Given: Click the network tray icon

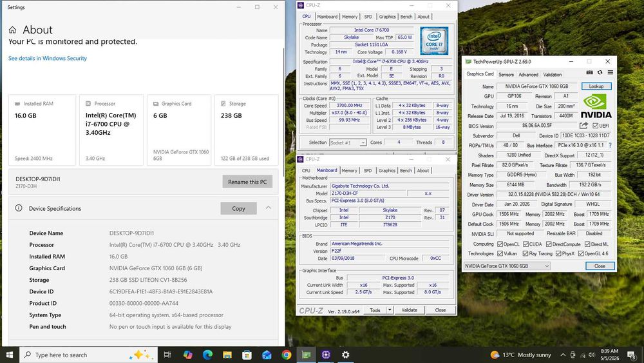Looking at the screenshot, I should 582,355.
